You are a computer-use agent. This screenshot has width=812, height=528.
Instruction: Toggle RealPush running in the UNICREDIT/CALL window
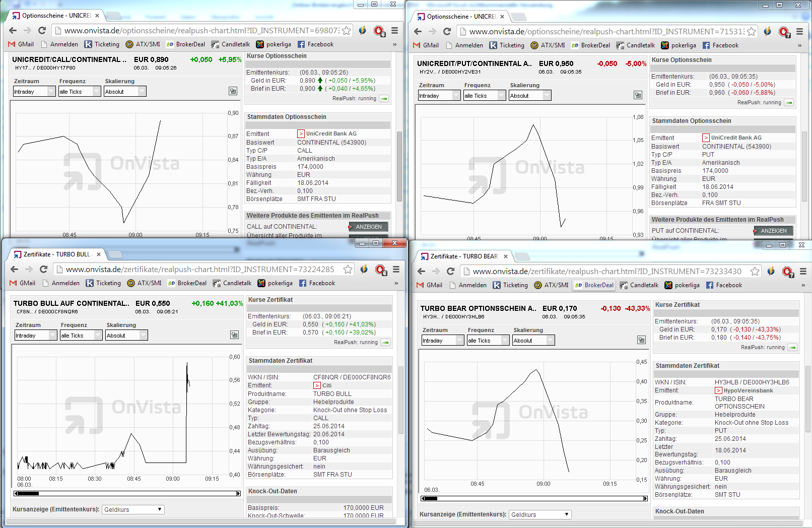click(384, 99)
